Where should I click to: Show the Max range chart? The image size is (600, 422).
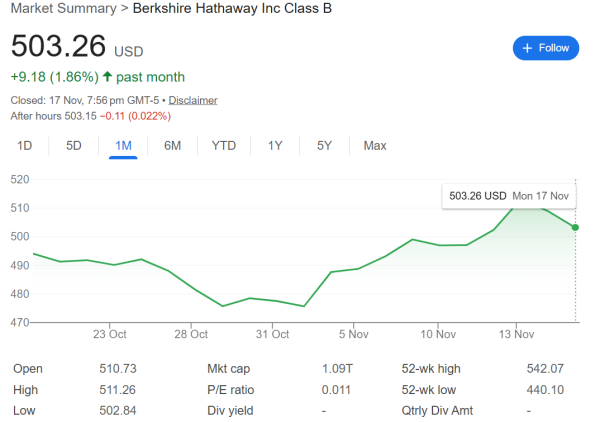point(375,146)
